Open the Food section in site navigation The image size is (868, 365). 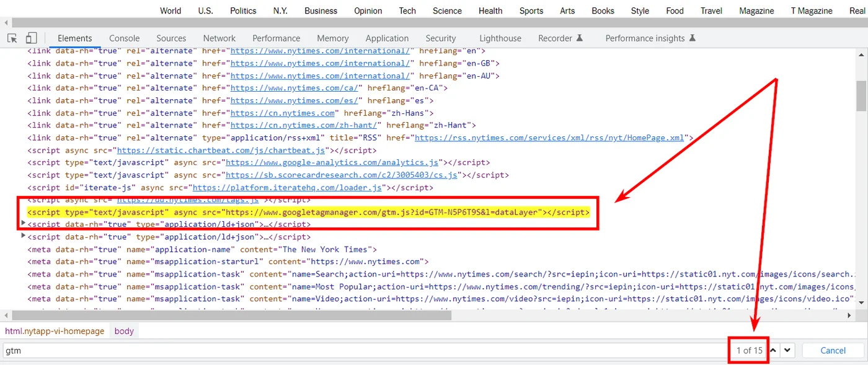coord(675,11)
